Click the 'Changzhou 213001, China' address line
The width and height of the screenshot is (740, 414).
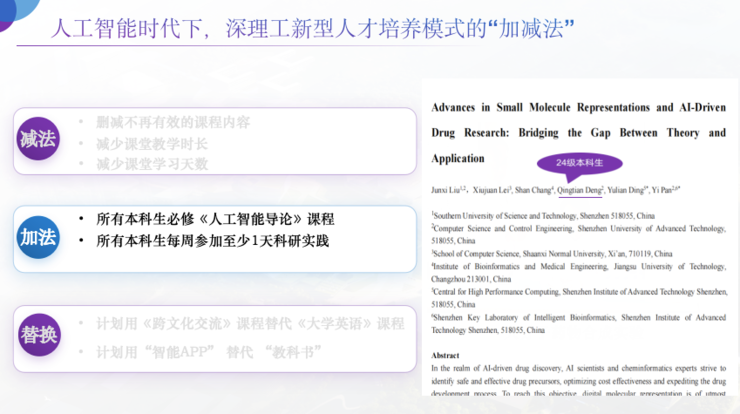pyautogui.click(x=471, y=279)
